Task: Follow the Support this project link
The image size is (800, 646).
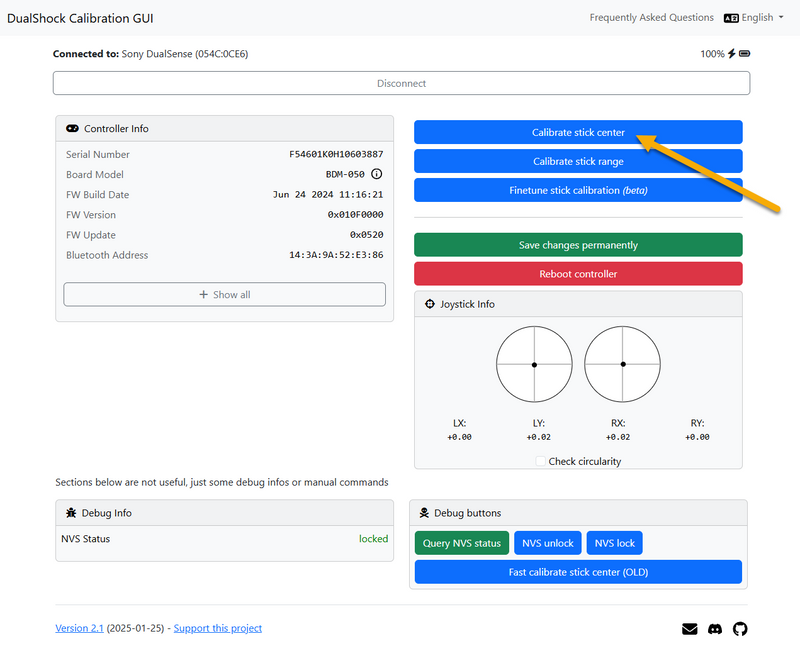Action: click(217, 628)
